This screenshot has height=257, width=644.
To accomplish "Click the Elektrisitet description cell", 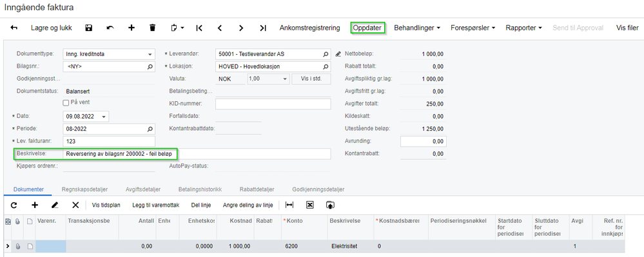I will coord(350,246).
